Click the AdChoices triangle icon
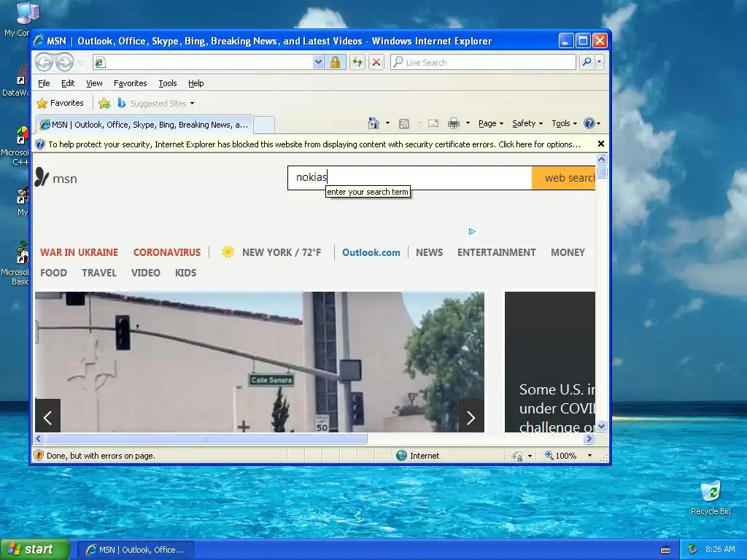 (x=472, y=231)
